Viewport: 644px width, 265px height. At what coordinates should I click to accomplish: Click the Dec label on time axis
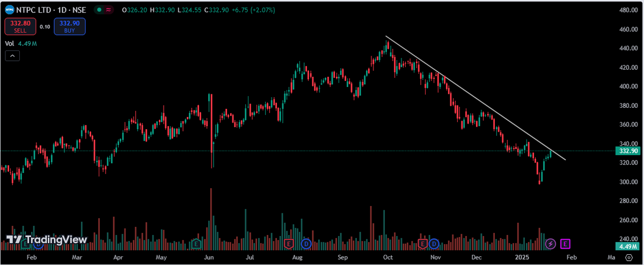(x=476, y=258)
